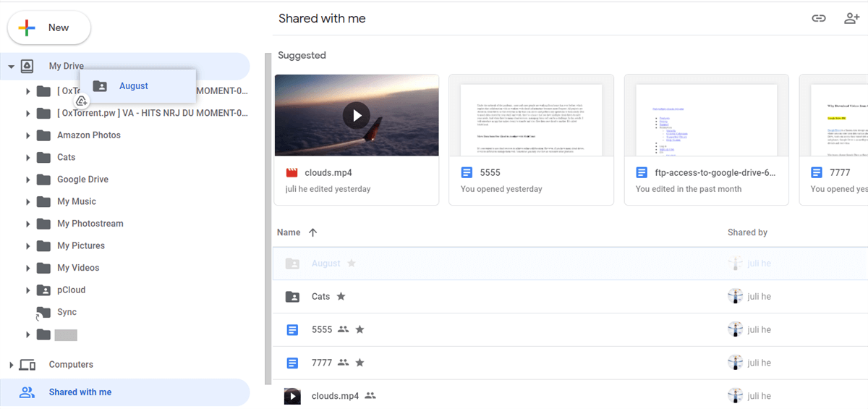Open second OxTorrent VA HITS NRJ folder
This screenshot has width=868, height=409.
tap(152, 113)
